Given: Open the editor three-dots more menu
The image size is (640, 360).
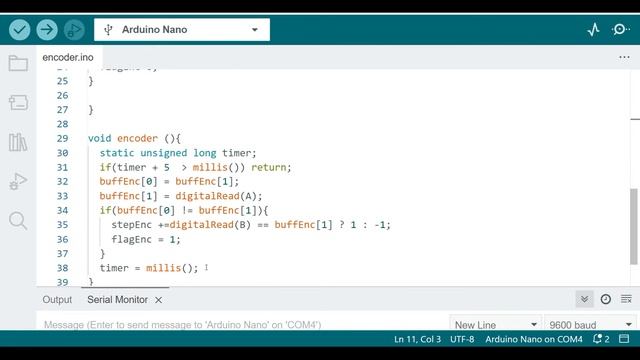Looking at the screenshot, I should click(x=624, y=58).
